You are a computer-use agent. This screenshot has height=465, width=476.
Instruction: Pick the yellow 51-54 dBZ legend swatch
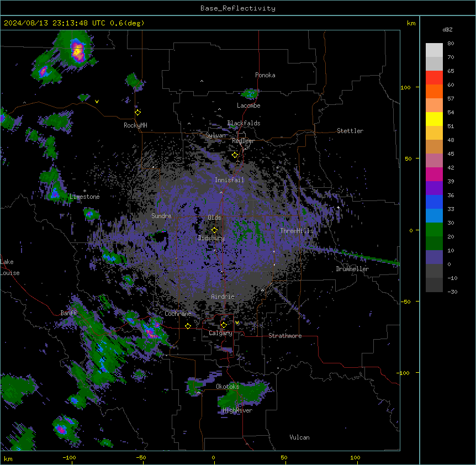pos(434,119)
